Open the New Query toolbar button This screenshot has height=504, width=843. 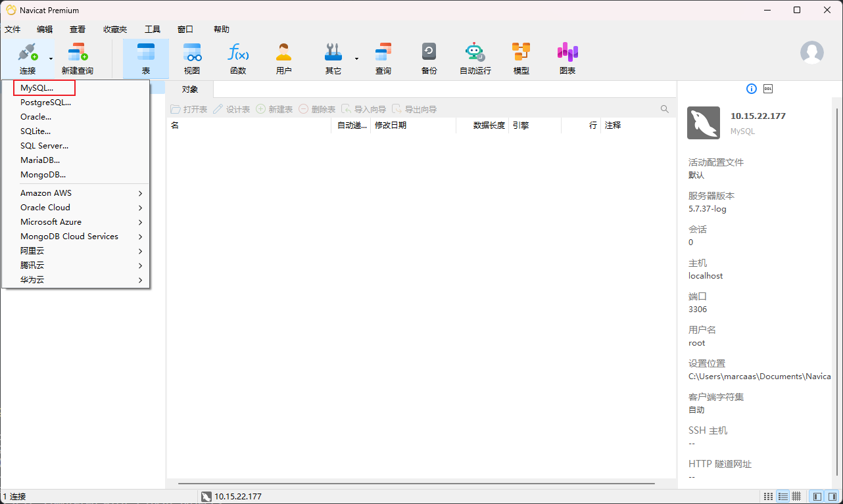pos(78,58)
